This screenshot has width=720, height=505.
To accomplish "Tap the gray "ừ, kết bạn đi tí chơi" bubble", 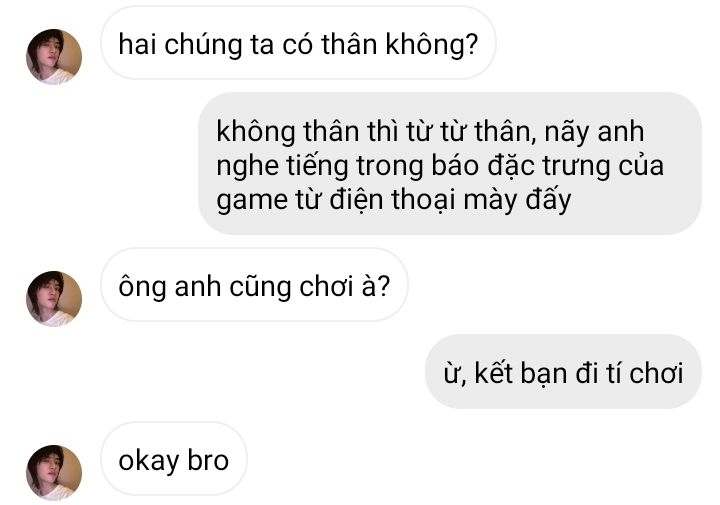I will pos(563,372).
